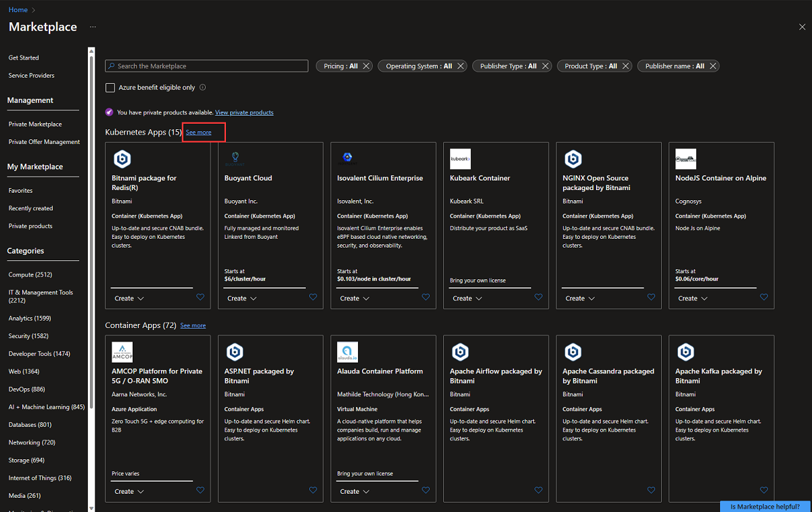
Task: Add Apache Kafka to favorites with the heart
Action: (x=764, y=490)
